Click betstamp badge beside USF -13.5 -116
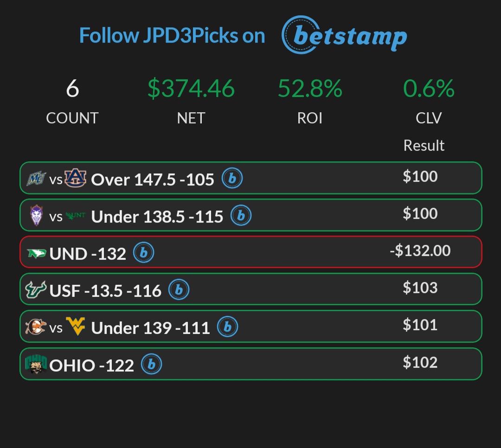 click(179, 290)
